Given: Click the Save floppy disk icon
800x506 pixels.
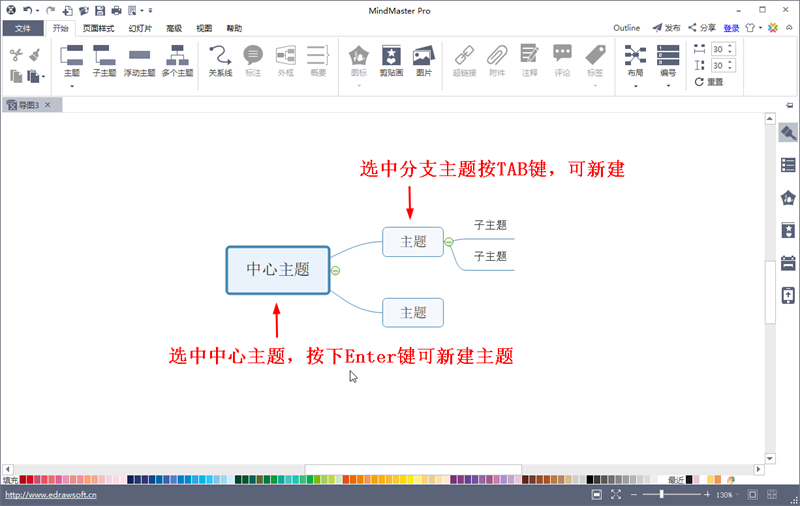Looking at the screenshot, I should [x=100, y=10].
